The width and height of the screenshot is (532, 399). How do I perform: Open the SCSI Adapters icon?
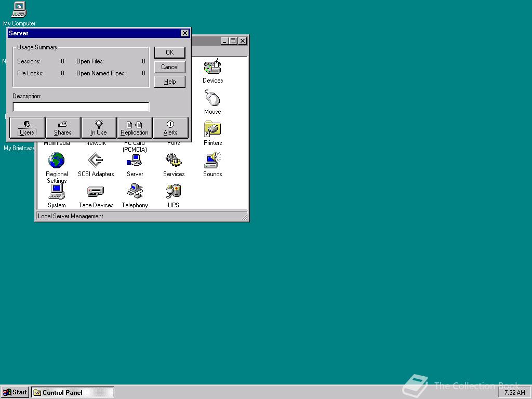[x=96, y=161]
